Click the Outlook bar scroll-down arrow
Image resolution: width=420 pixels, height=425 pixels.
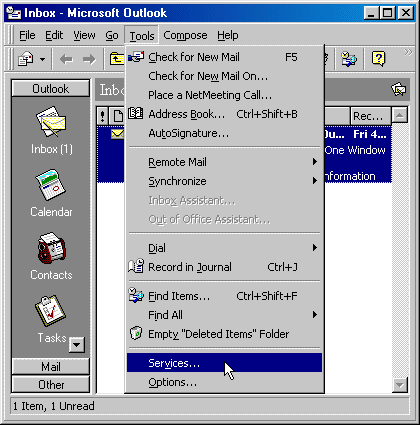[77, 345]
